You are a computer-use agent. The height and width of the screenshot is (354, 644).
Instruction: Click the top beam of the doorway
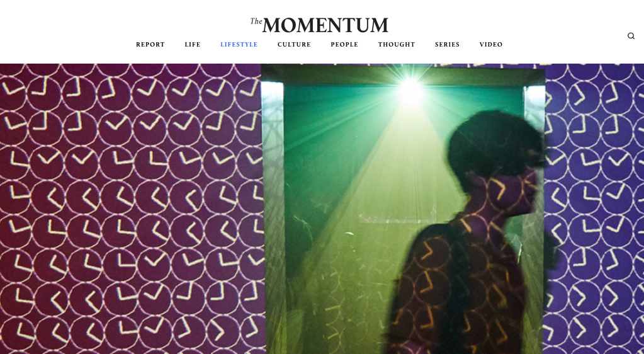coord(402,75)
